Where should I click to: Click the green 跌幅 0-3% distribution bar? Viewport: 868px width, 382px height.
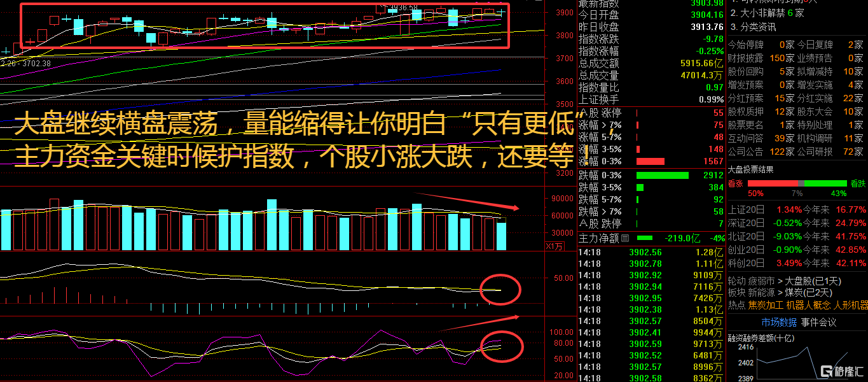[663, 175]
